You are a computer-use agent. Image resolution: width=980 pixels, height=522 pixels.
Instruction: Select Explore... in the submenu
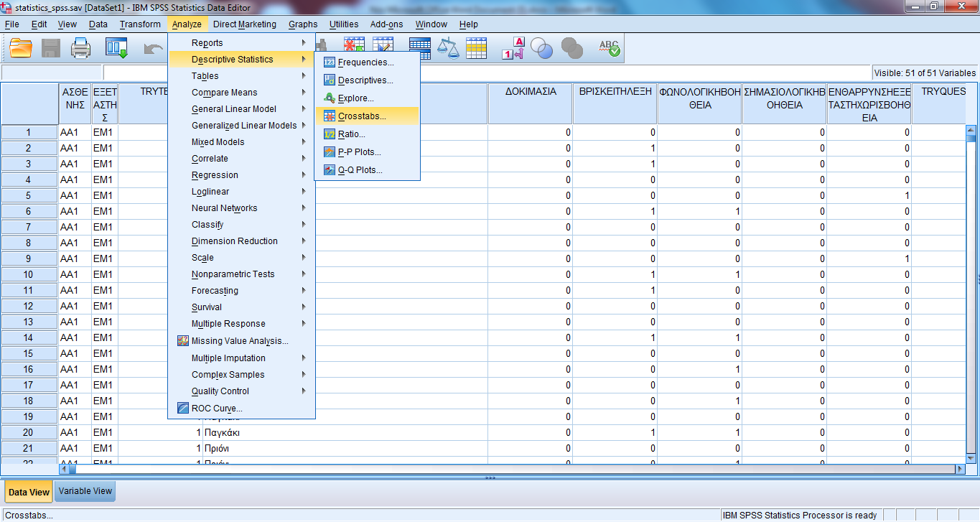[367, 98]
